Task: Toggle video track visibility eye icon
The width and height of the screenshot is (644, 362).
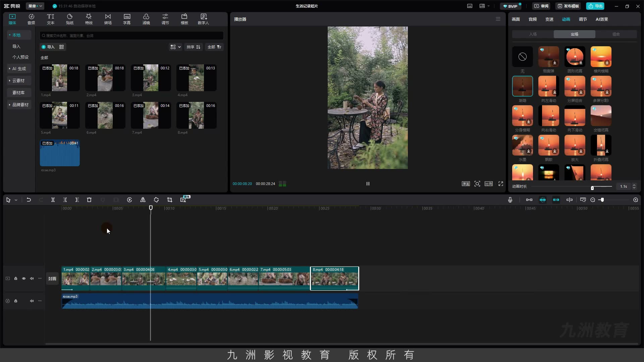Action: click(24, 279)
